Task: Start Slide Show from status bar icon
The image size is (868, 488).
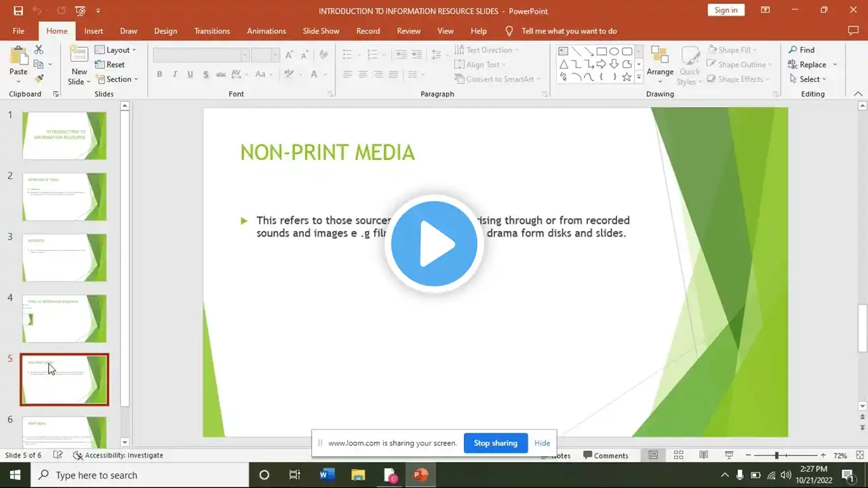Action: pos(729,455)
